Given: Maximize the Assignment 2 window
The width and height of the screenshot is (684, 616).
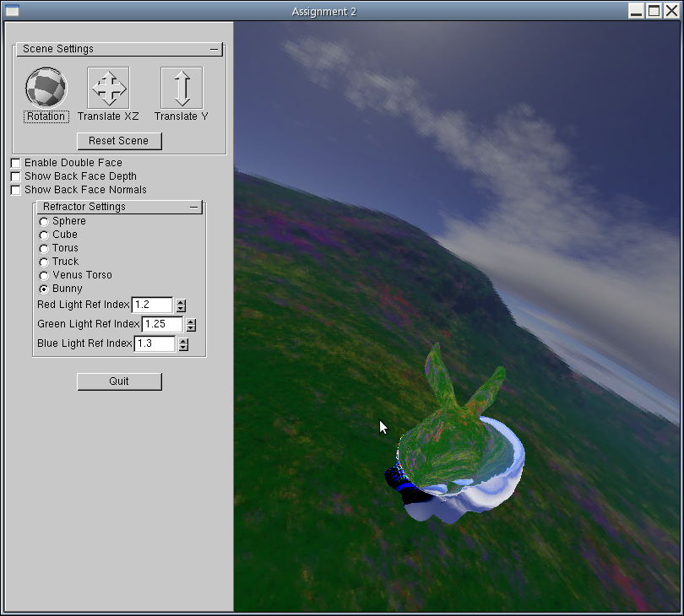Looking at the screenshot, I should pyautogui.click(x=654, y=10).
